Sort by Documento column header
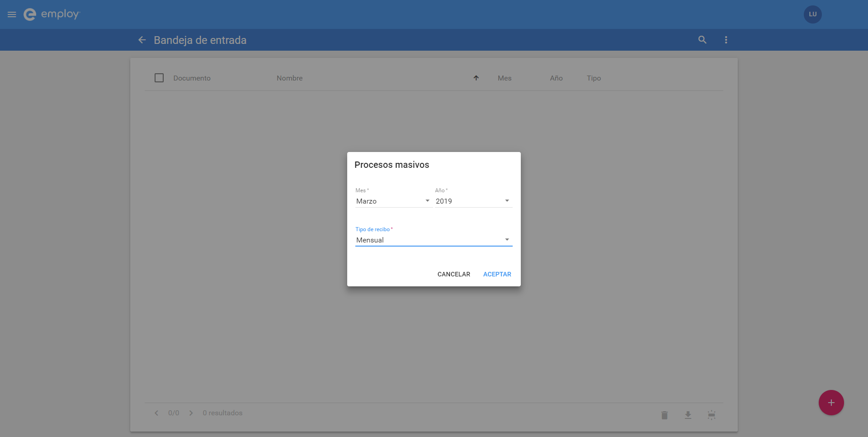 [192, 78]
